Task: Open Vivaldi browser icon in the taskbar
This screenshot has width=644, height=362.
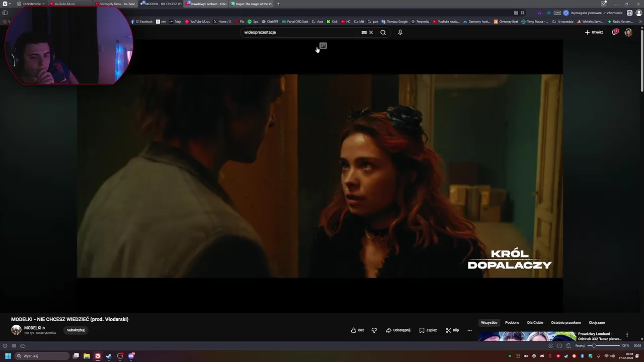Action: [x=98, y=356]
